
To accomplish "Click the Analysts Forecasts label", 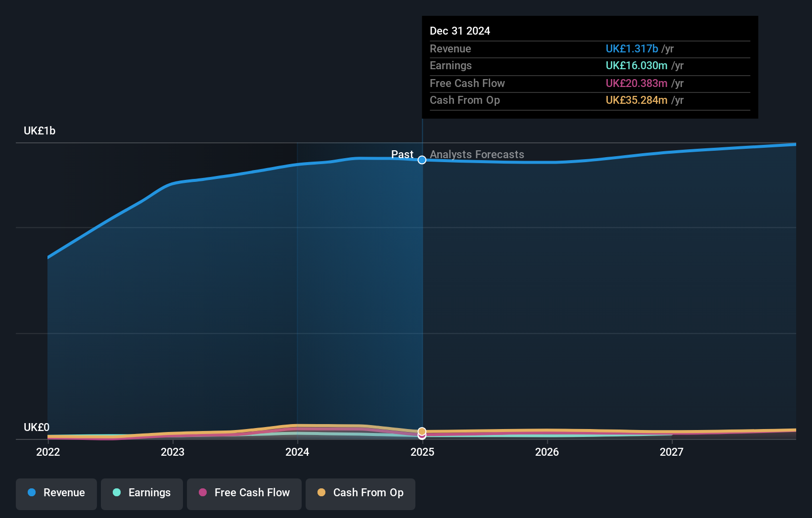I will [477, 154].
